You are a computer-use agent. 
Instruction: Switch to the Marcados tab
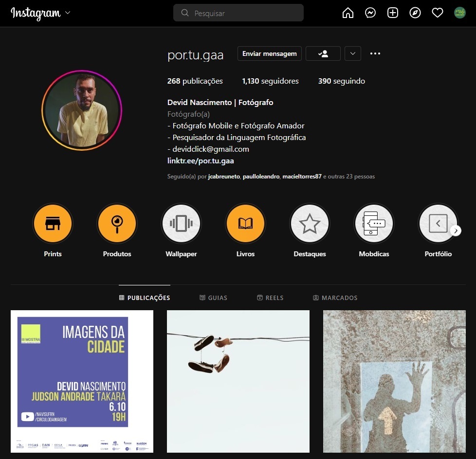coord(335,298)
